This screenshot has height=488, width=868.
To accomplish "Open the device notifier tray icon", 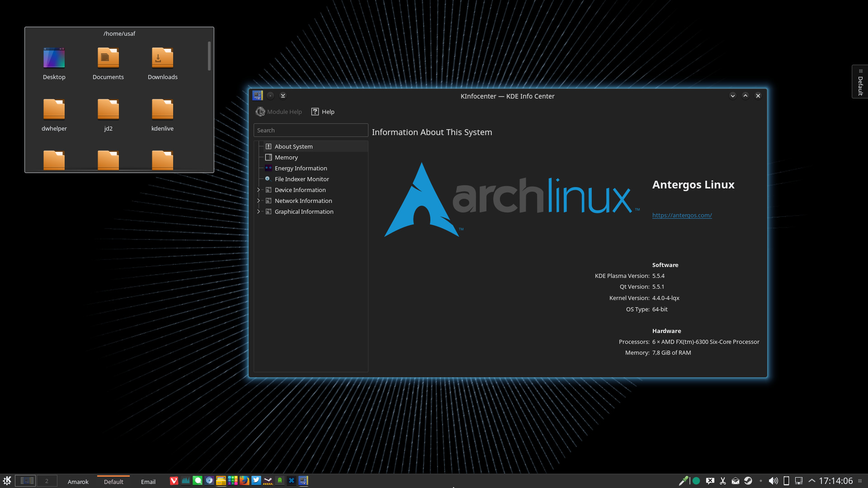I will 799,481.
